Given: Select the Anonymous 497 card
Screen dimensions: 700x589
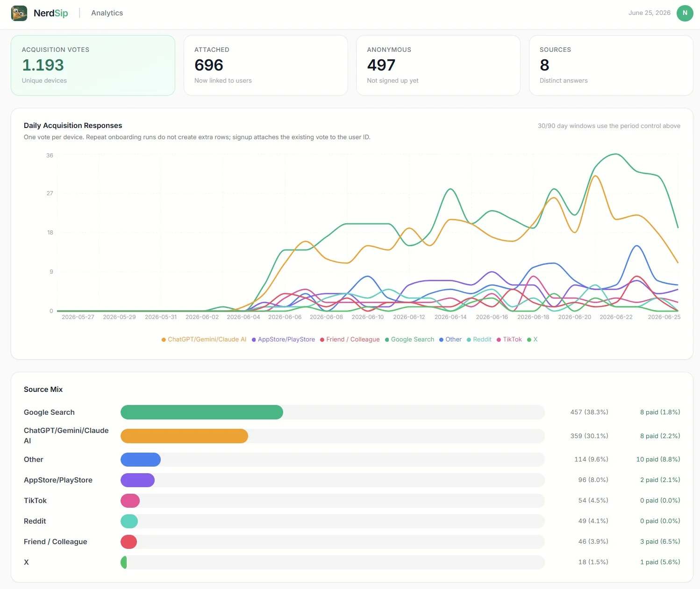Looking at the screenshot, I should point(438,65).
